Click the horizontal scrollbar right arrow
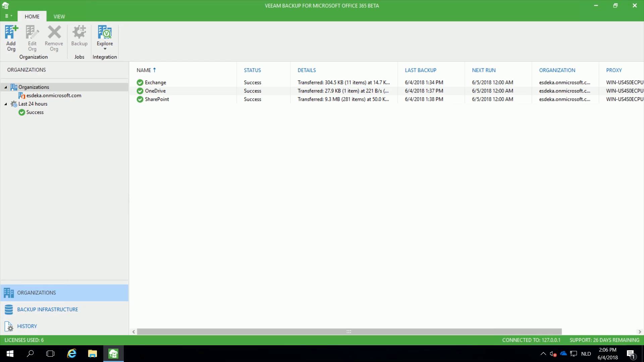The height and width of the screenshot is (362, 644). point(640,331)
